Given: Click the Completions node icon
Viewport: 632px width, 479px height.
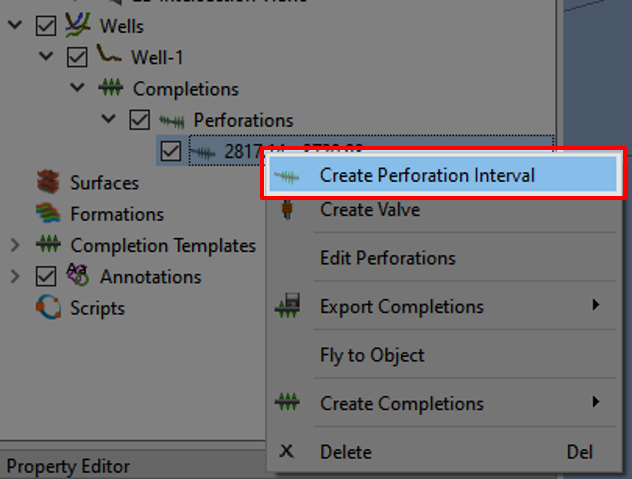Looking at the screenshot, I should (x=110, y=89).
